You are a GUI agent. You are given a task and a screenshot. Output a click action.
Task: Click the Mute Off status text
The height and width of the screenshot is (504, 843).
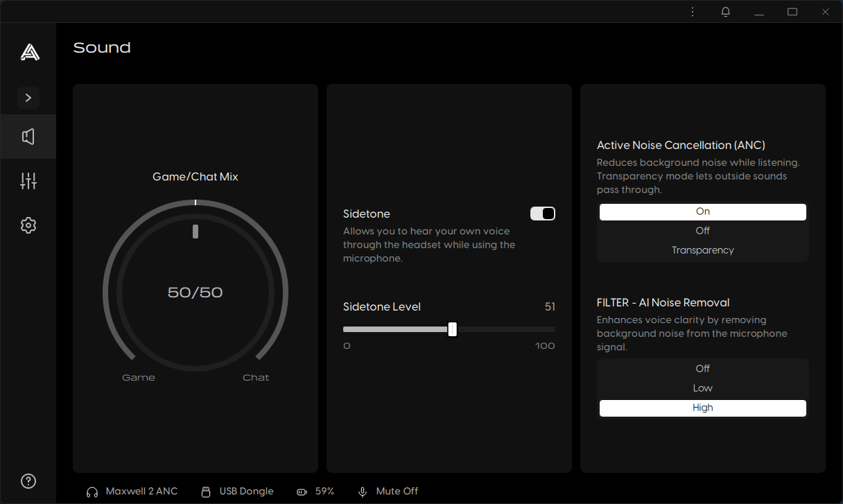[397, 491]
